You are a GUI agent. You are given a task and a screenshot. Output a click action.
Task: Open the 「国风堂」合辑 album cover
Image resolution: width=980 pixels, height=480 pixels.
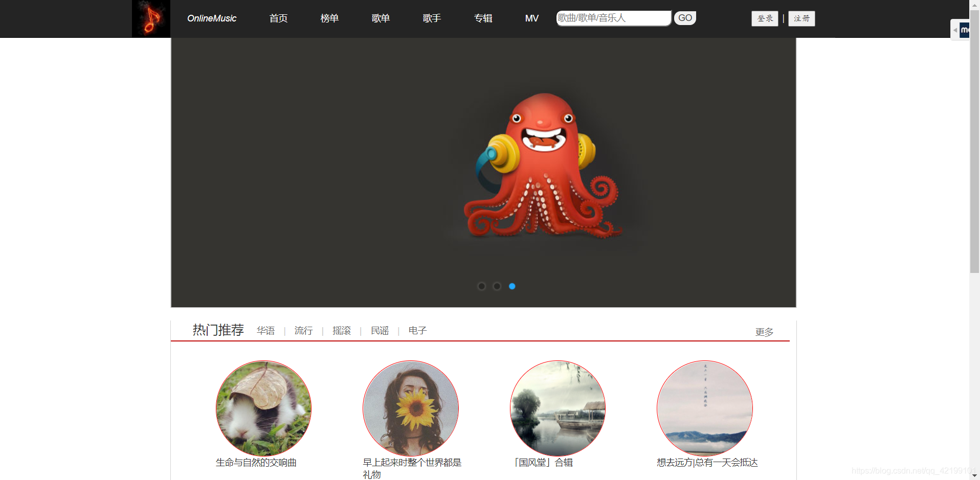pos(557,408)
